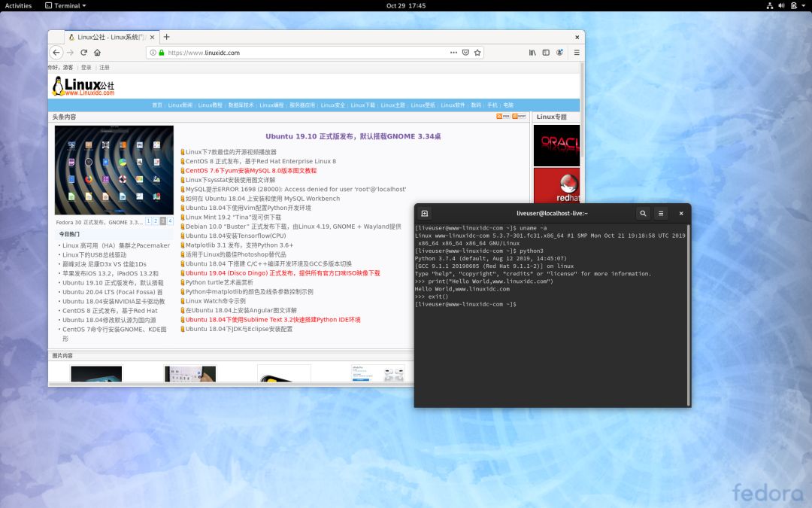Viewport: 812px width, 508px height.
Task: Open the Firefox hamburger menu
Action: pos(577,53)
